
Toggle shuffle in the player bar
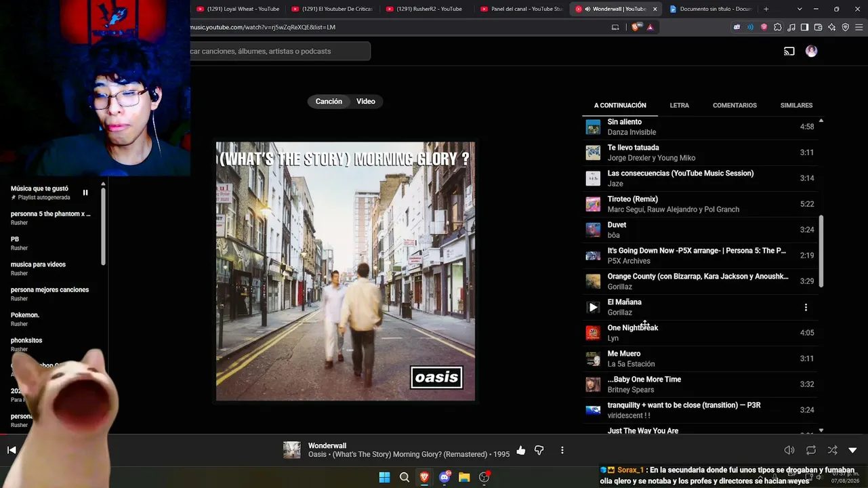pyautogui.click(x=832, y=450)
